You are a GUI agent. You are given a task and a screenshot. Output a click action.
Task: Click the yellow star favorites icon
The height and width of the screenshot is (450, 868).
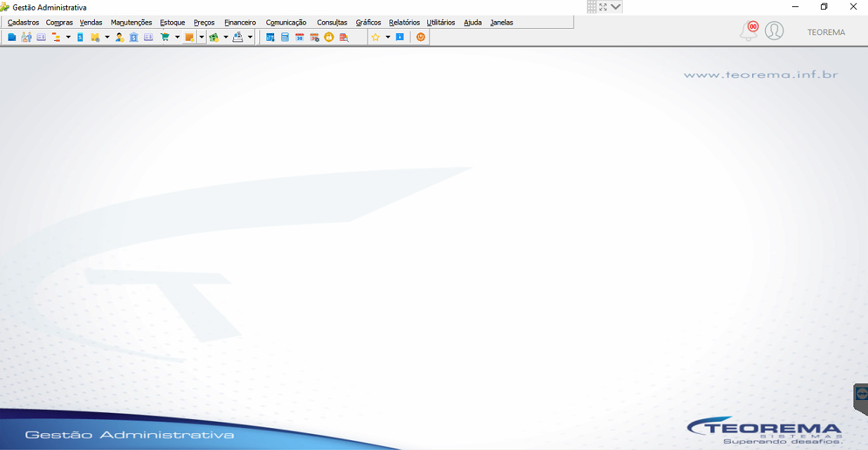pos(375,37)
